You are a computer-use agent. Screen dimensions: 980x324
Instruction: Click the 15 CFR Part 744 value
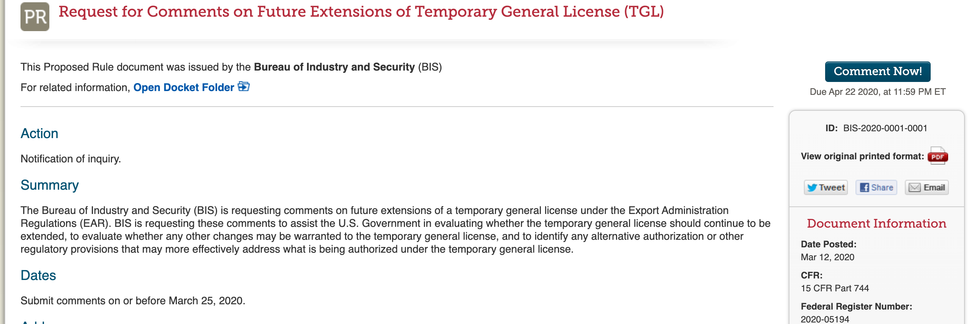(x=835, y=288)
